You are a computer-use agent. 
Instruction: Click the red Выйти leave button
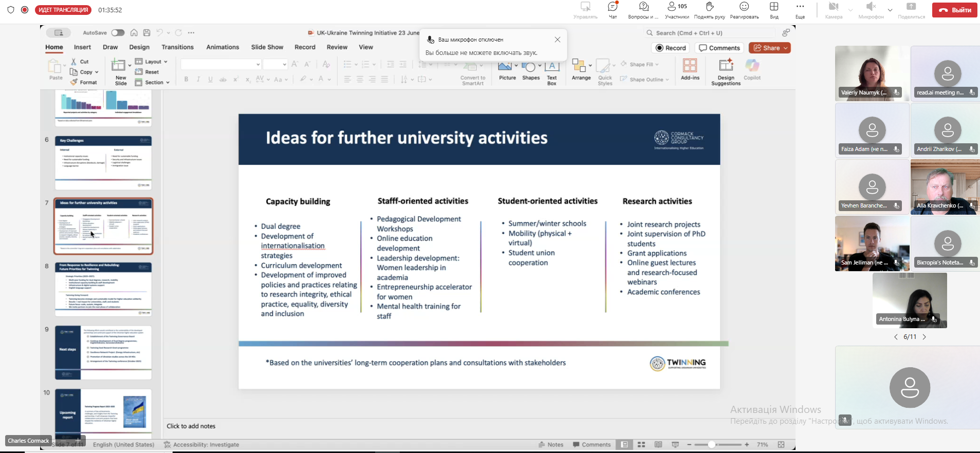pyautogui.click(x=954, y=10)
